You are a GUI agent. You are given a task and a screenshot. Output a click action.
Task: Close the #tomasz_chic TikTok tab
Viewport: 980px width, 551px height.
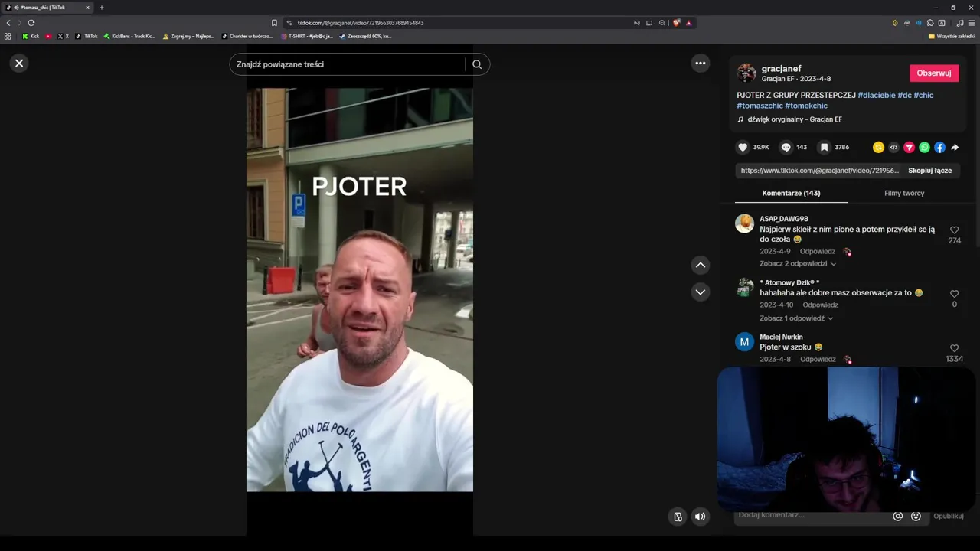coord(87,8)
